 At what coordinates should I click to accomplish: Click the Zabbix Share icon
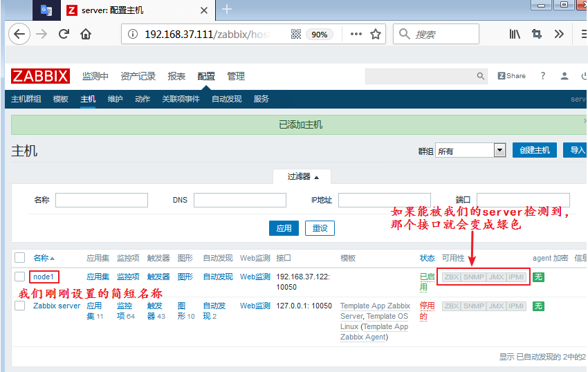(511, 76)
